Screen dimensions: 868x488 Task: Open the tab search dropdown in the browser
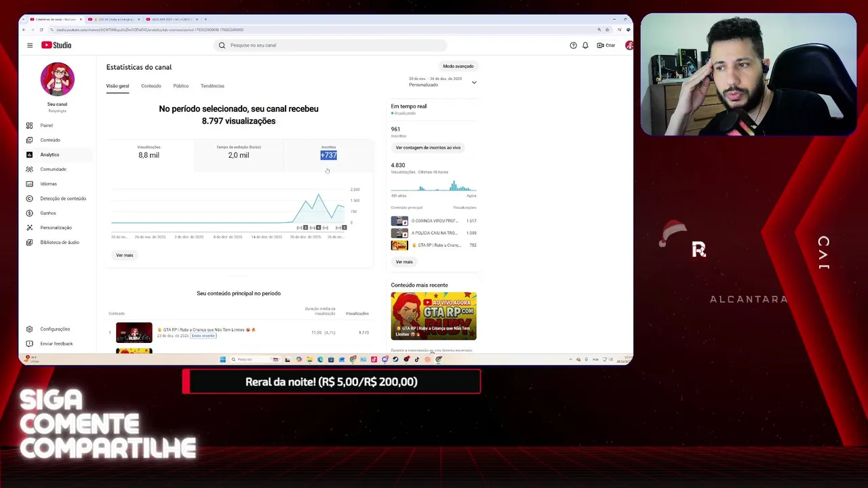pyautogui.click(x=24, y=20)
